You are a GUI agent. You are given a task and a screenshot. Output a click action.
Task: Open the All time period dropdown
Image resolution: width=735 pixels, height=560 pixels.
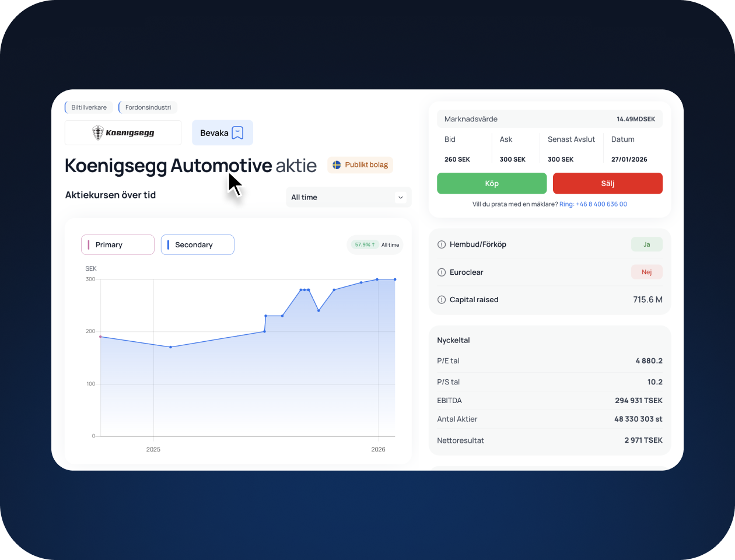[x=348, y=197]
